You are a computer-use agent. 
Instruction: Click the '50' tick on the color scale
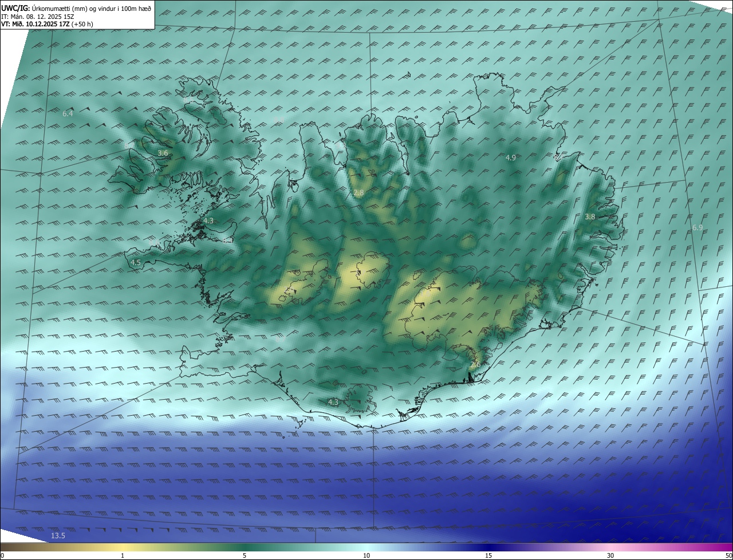click(728, 555)
